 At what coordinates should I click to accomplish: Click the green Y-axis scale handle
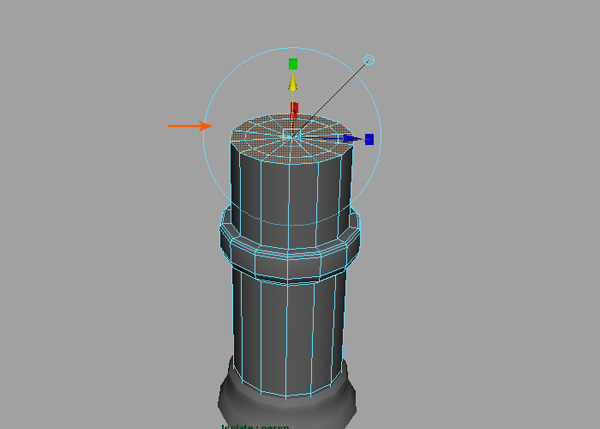[293, 64]
